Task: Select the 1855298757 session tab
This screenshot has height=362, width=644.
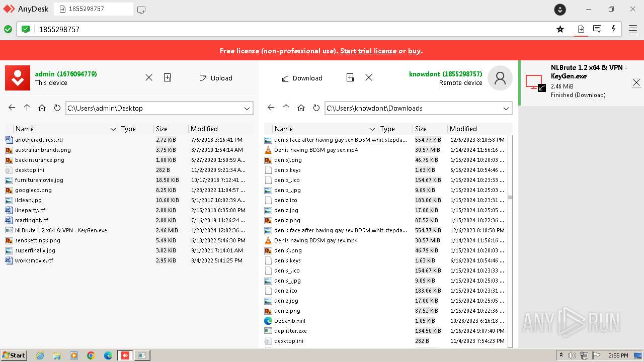Action: tap(94, 9)
